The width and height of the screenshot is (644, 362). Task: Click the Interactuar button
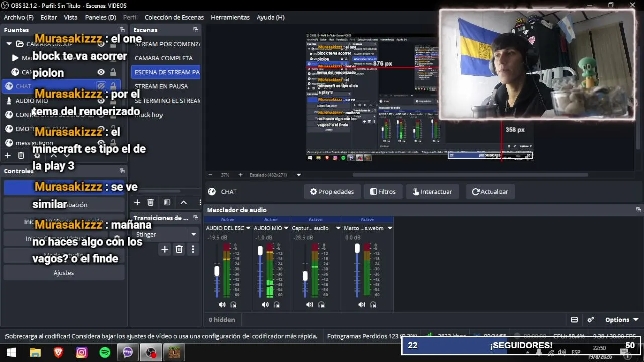click(432, 192)
